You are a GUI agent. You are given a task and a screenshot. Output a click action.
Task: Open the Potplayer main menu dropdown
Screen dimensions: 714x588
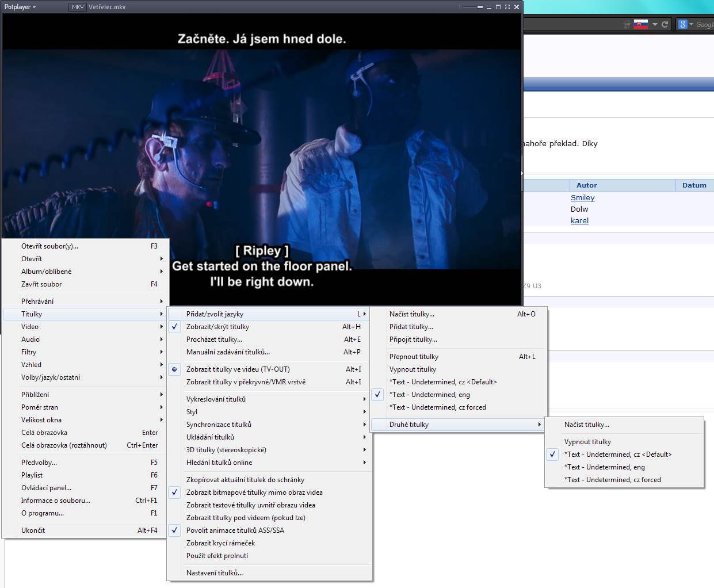tap(20, 7)
